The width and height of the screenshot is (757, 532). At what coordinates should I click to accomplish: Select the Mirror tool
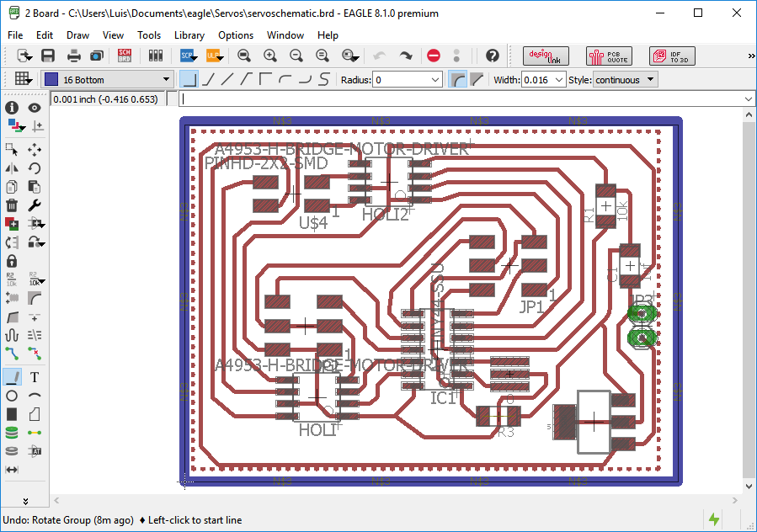[x=12, y=168]
